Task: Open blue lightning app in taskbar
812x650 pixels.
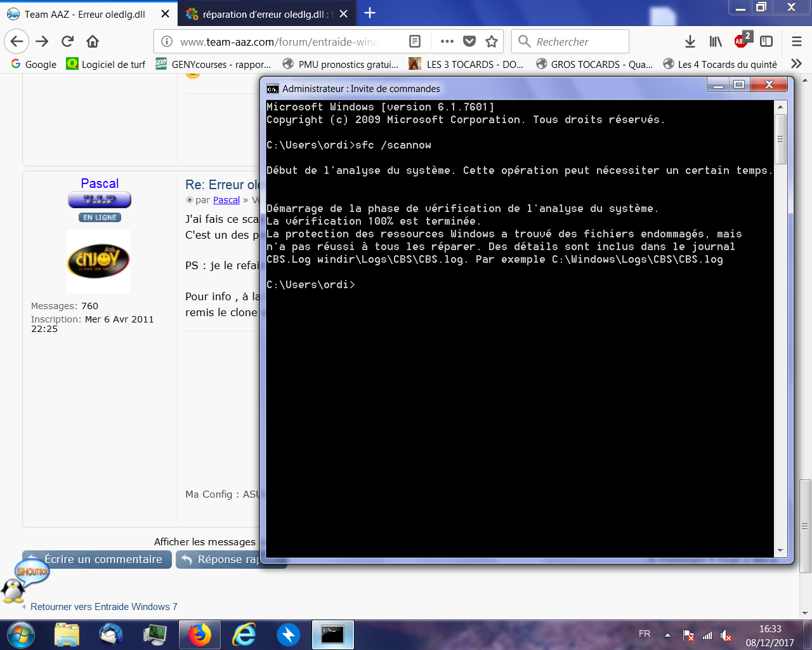Action: pyautogui.click(x=289, y=635)
